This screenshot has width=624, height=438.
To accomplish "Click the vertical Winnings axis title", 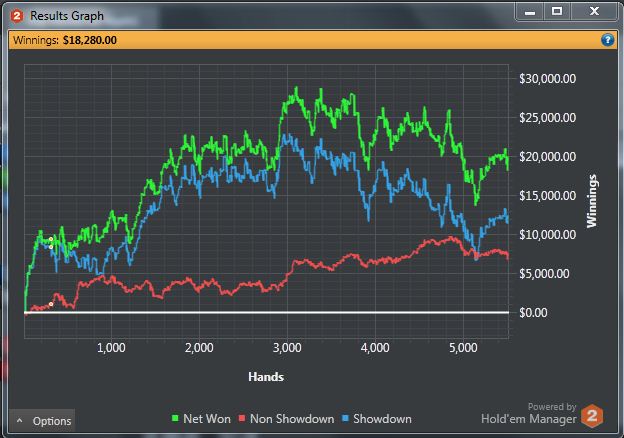I will pos(592,201).
